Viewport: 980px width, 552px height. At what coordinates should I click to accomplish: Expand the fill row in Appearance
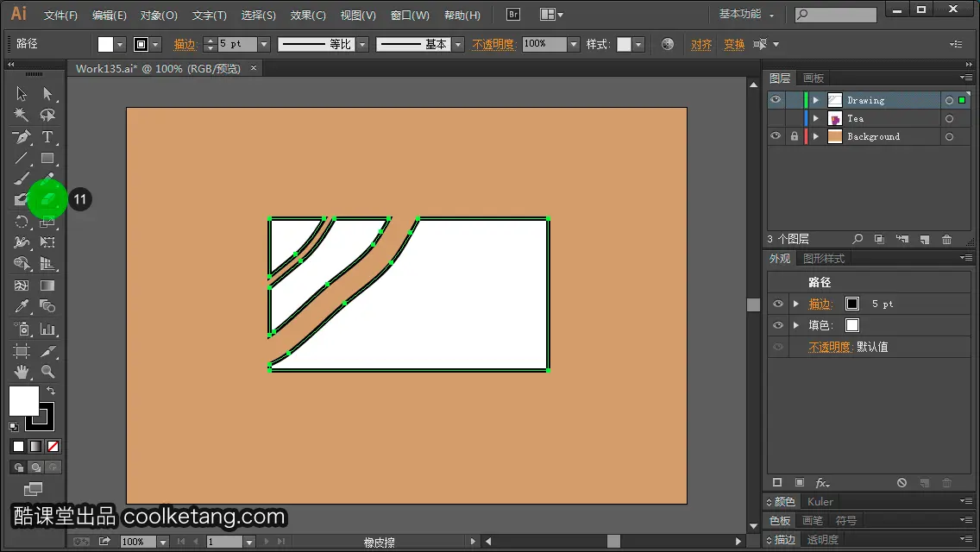795,325
